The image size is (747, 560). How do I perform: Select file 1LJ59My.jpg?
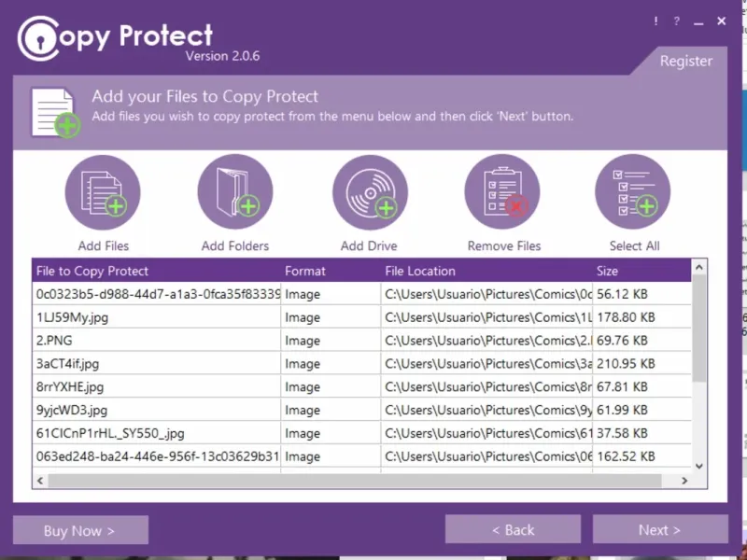tap(361, 317)
